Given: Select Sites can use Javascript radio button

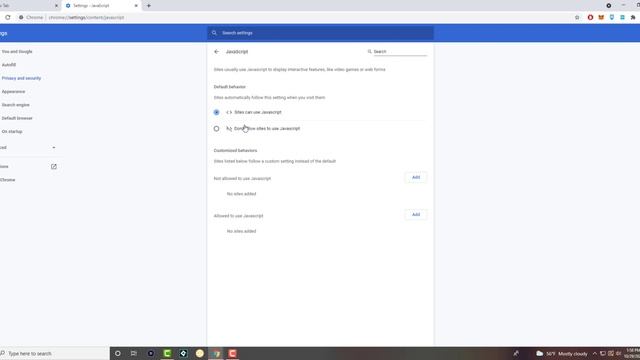Looking at the screenshot, I should [216, 112].
